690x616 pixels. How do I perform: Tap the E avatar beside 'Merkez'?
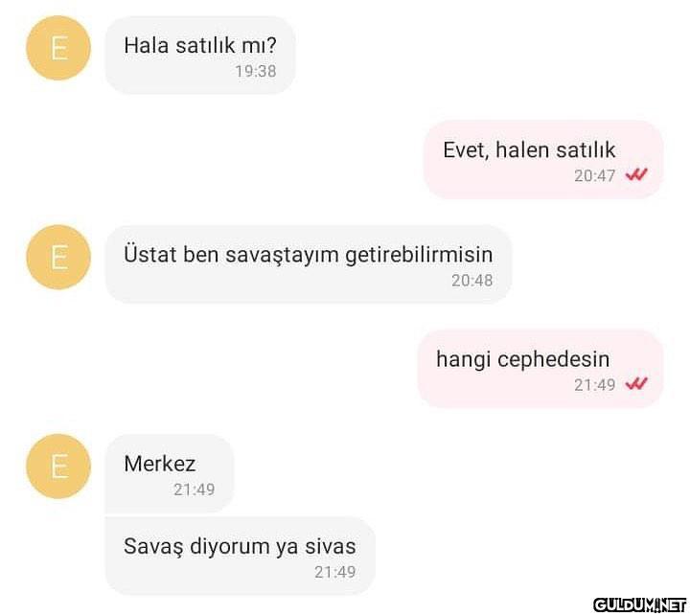click(x=58, y=466)
